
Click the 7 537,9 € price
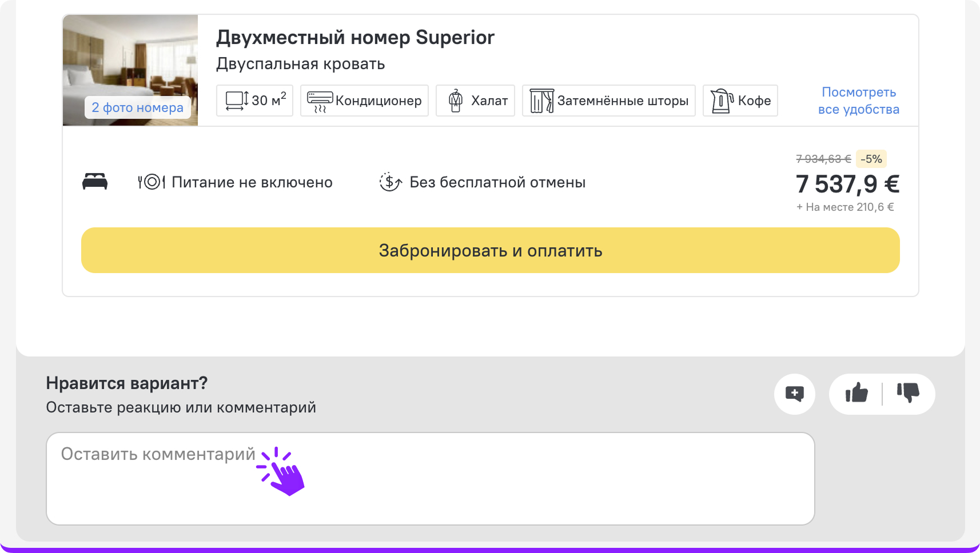[x=847, y=184]
